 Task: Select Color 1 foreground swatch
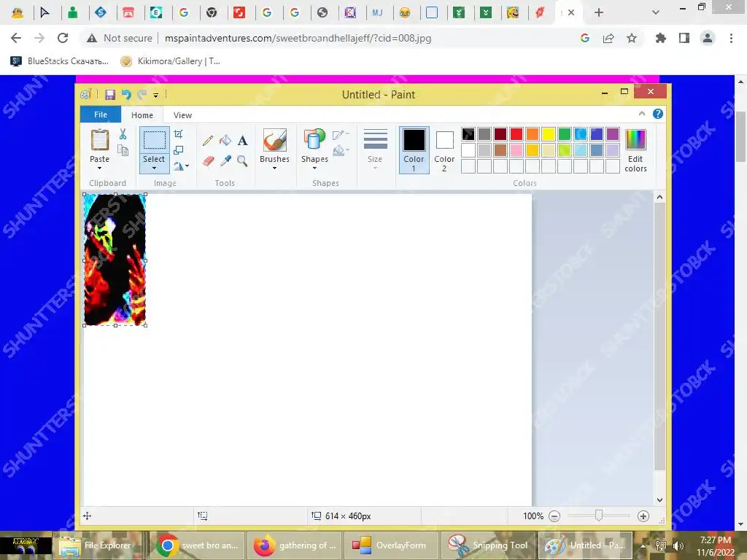(414, 149)
